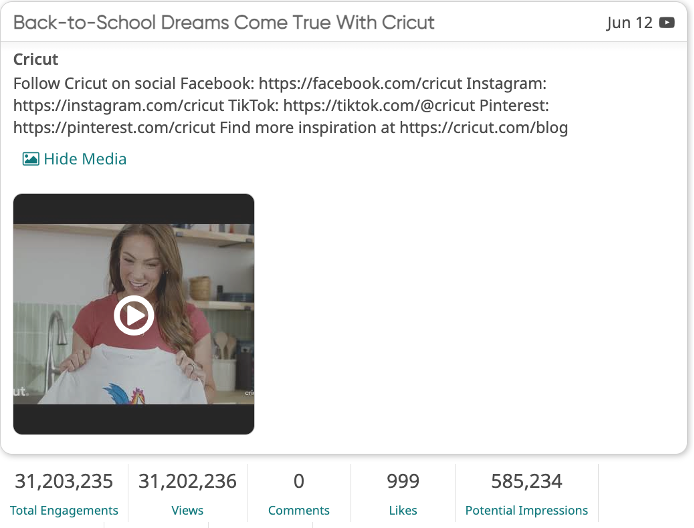Click the 31,202,236 views count

187,481
